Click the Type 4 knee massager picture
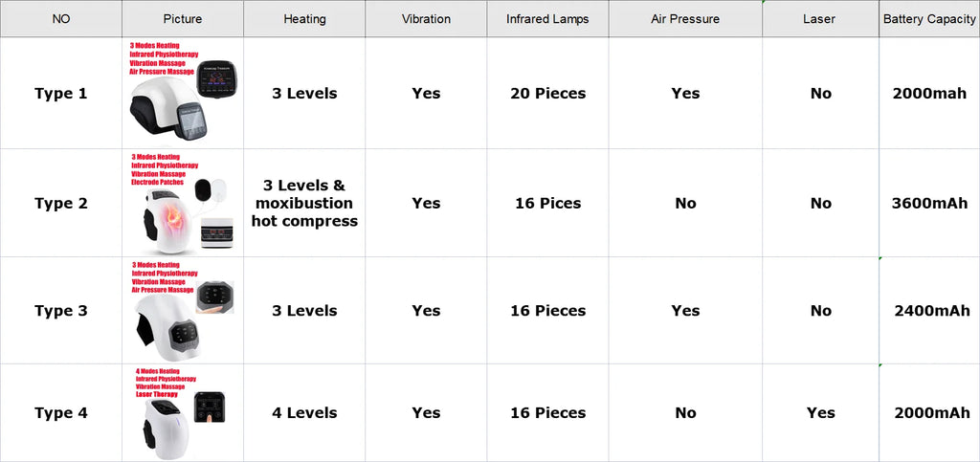Screen dimensions: 980x462 point(183,413)
